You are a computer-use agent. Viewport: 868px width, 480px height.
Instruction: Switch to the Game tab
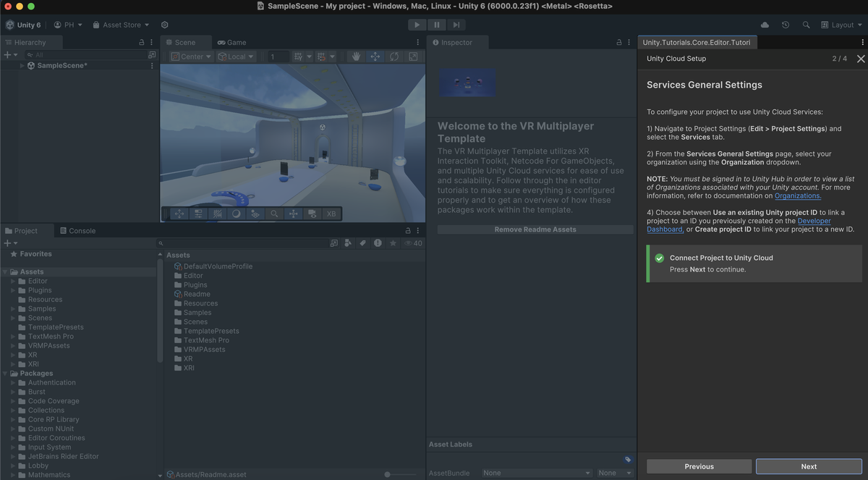(232, 43)
